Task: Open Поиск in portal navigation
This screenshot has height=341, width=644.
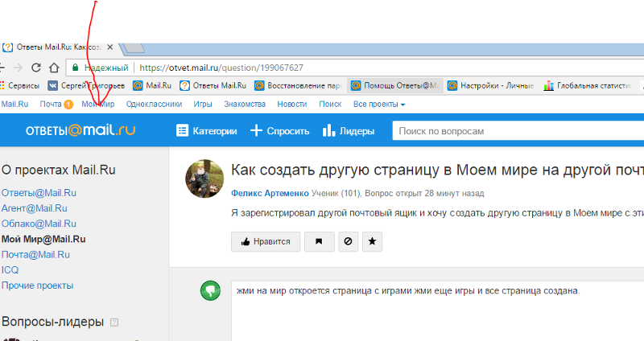Action: click(330, 105)
